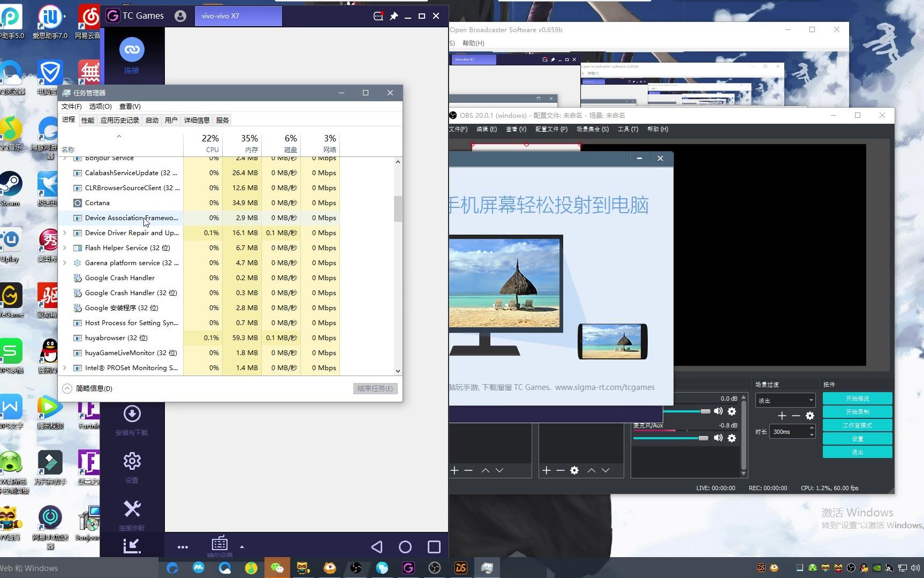Screen dimensions: 924x578
Task: Click the user avatar icon in TC Games title bar
Action: tap(180, 16)
